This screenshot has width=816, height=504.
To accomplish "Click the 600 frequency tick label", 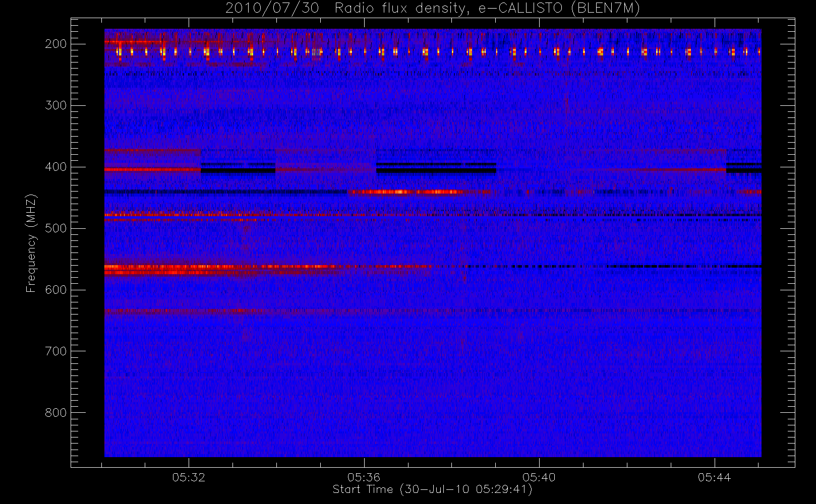I will tap(56, 290).
